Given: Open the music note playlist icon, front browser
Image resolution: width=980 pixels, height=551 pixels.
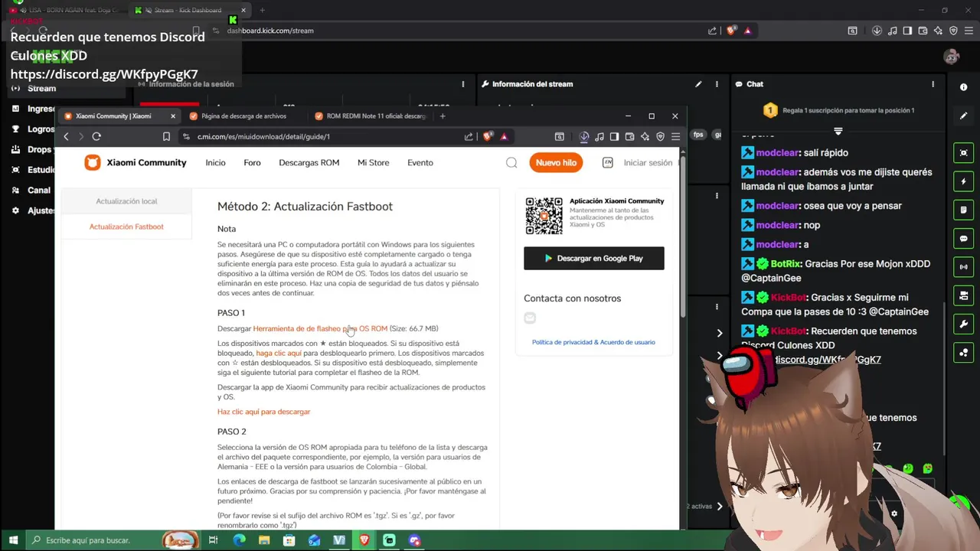Looking at the screenshot, I should tap(599, 136).
